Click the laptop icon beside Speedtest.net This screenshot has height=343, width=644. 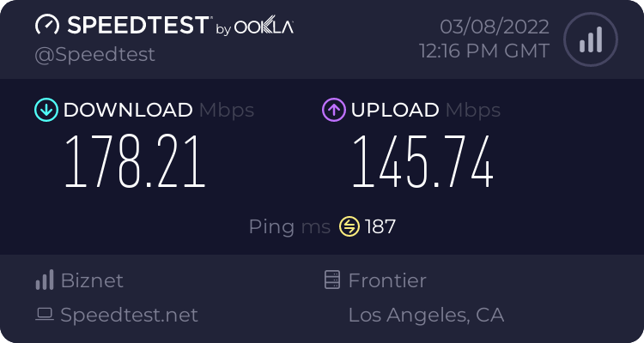45,316
